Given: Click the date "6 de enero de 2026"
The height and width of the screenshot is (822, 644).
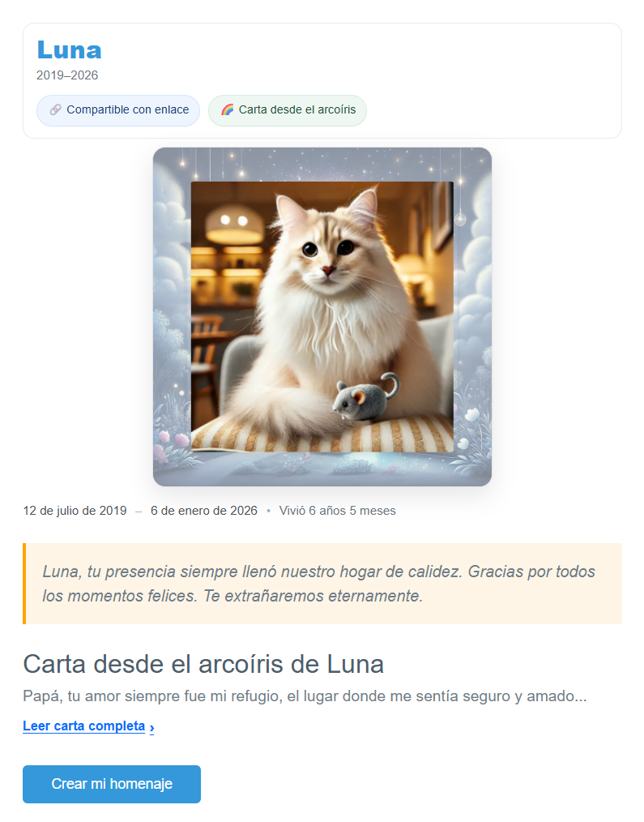Looking at the screenshot, I should click(204, 511).
